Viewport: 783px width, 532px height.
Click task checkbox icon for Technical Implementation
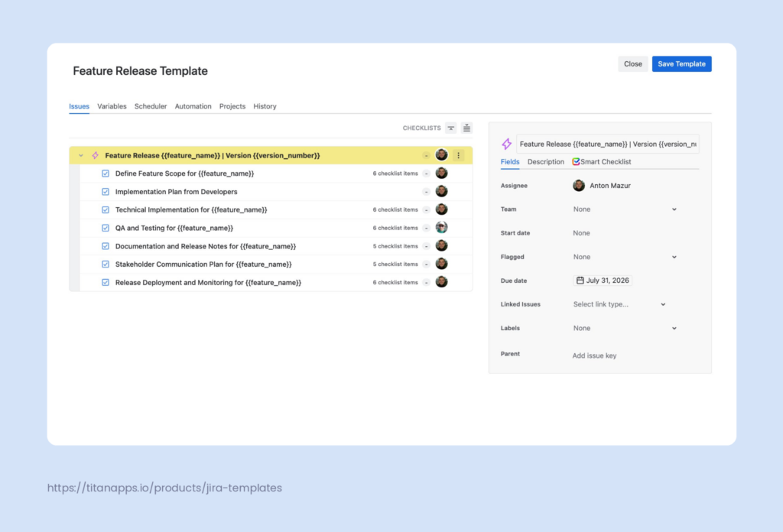(106, 209)
